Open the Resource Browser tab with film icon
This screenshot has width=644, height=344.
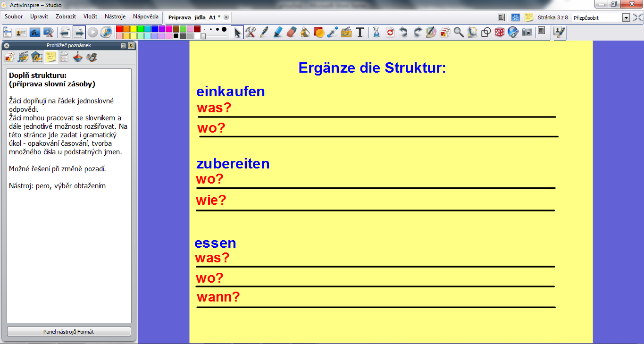(23, 57)
